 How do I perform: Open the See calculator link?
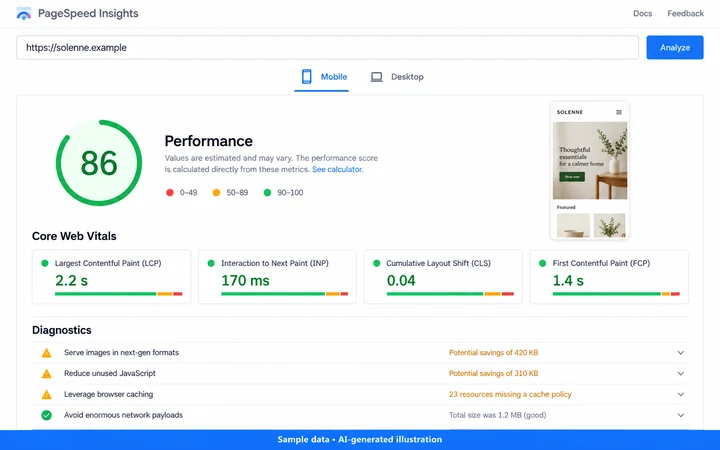[338, 169]
